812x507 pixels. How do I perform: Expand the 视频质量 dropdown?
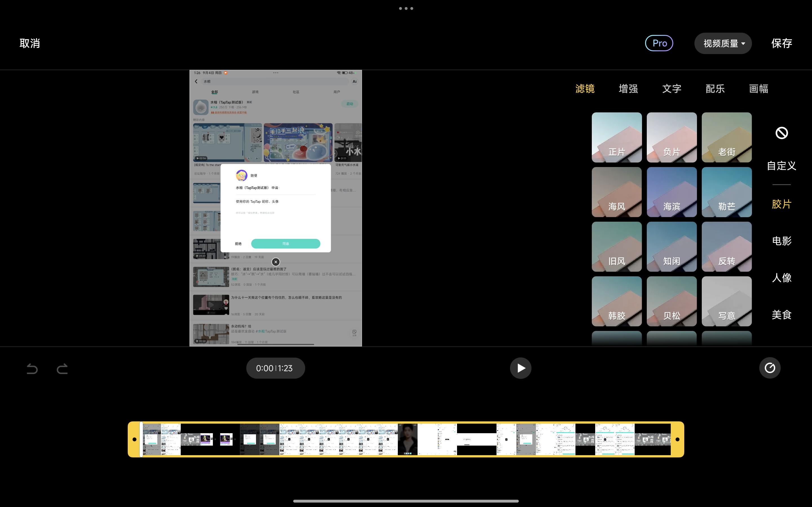[723, 43]
